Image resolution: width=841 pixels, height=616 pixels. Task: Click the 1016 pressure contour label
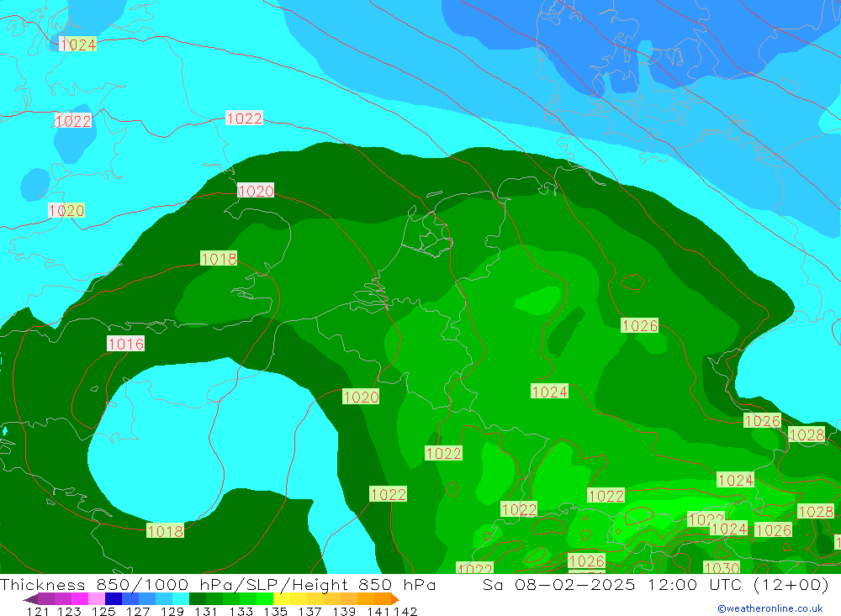[x=125, y=344]
